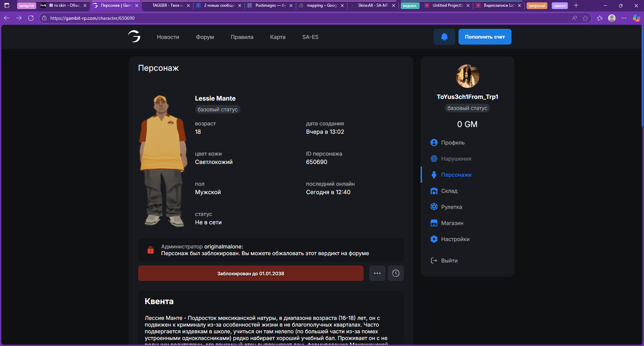Open Склад in the sidebar
The height and width of the screenshot is (346, 644).
[x=449, y=191]
